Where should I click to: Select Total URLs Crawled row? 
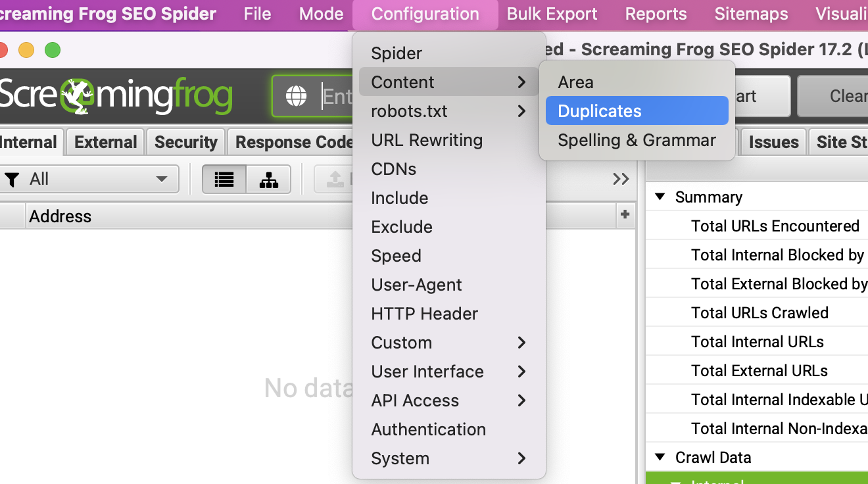[759, 313]
